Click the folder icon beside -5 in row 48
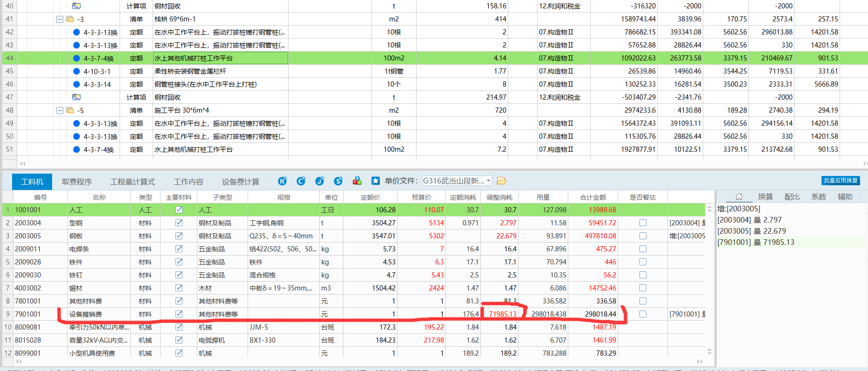Image resolution: width=868 pixels, height=371 pixels. pos(70,110)
